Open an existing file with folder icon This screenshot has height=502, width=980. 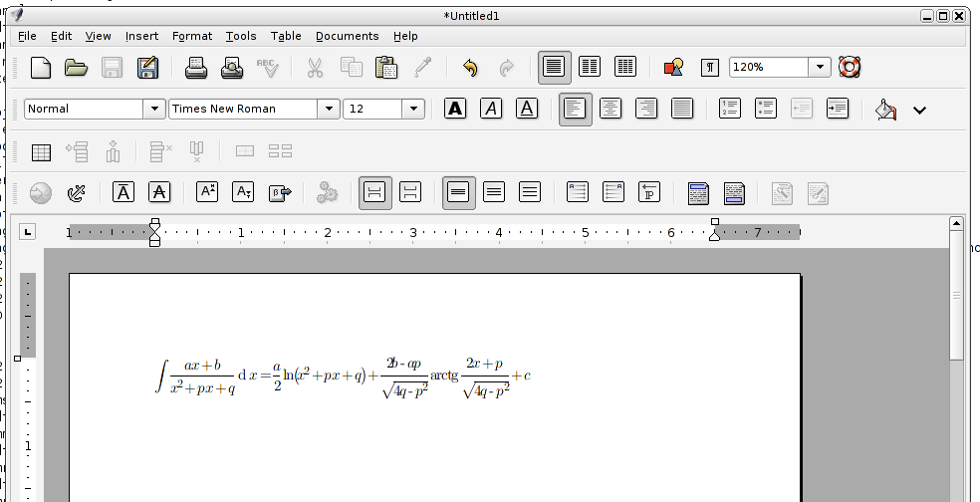[76, 68]
